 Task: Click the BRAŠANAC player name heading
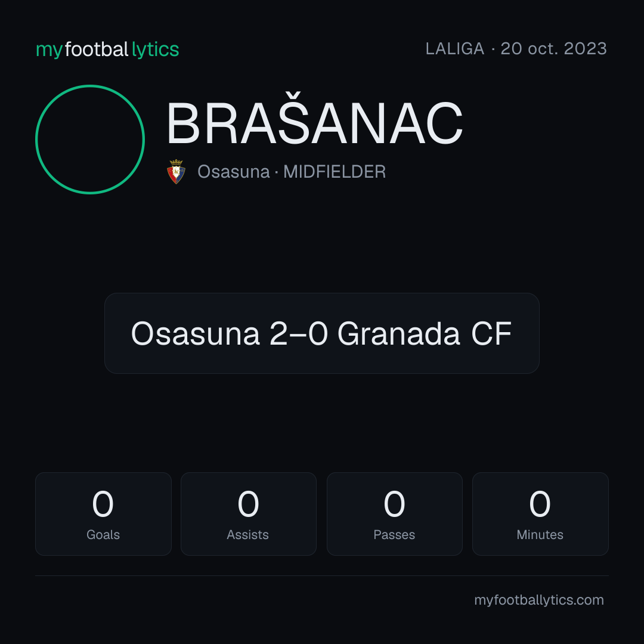315,119
